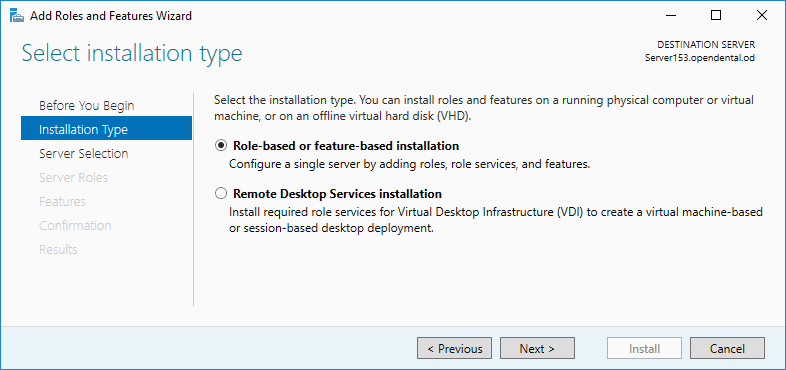The width and height of the screenshot is (786, 370).
Task: Maximize the wizard window
Action: point(716,16)
